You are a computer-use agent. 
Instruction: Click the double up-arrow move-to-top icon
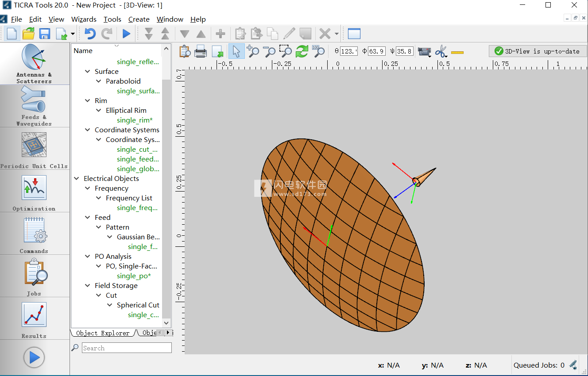tap(165, 34)
